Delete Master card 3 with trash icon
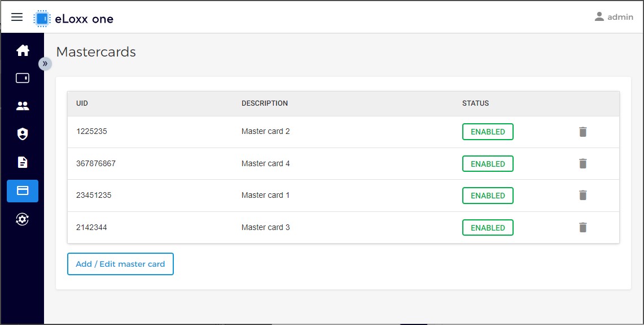 coord(582,227)
